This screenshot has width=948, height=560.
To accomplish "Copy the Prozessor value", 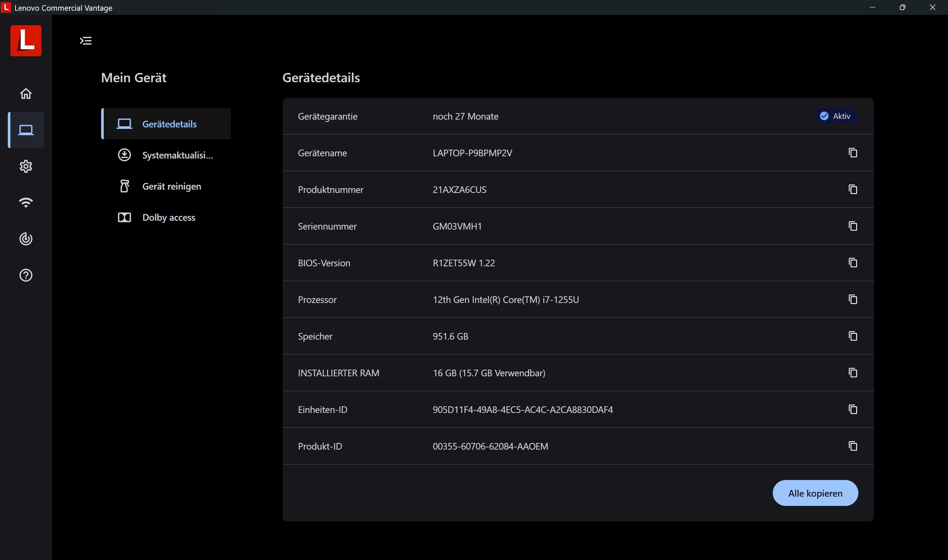I will (852, 299).
